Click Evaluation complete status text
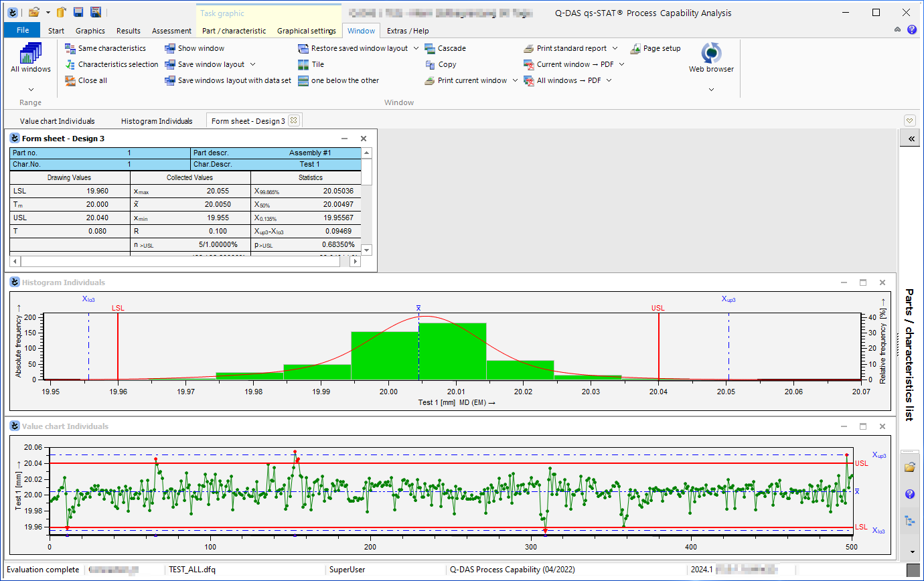Screen dimensions: 924x581 point(42,570)
